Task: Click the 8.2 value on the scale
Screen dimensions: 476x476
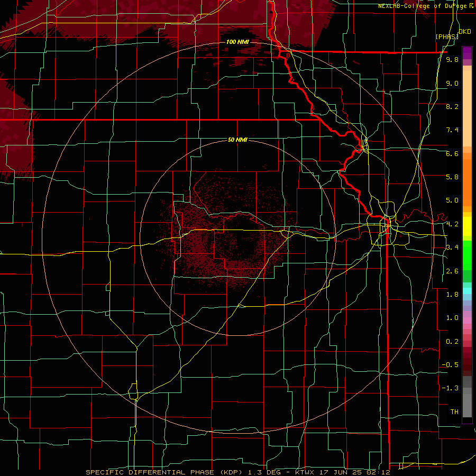Action: (x=452, y=106)
